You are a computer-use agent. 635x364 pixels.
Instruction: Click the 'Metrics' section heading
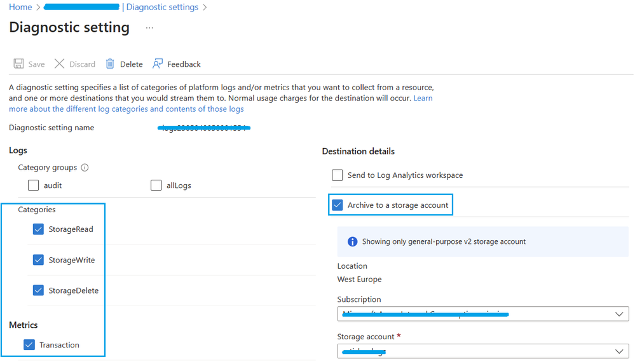pyautogui.click(x=23, y=325)
